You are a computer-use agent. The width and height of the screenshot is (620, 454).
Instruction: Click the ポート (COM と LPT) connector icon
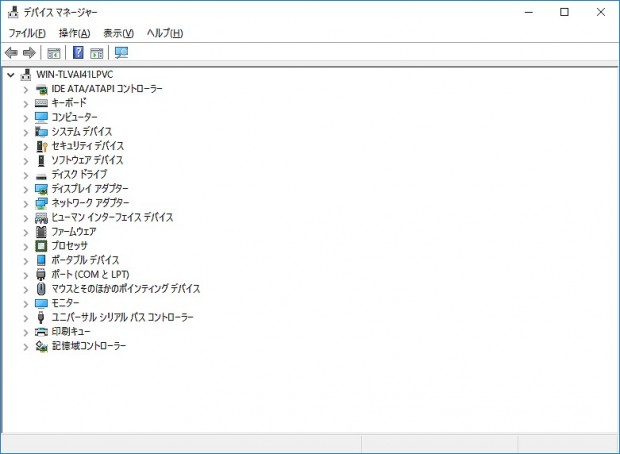coord(41,274)
